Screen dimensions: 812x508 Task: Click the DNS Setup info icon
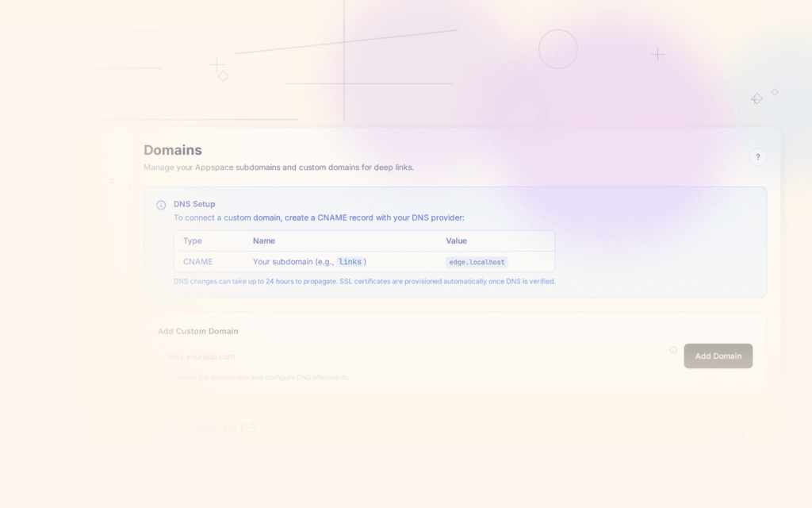[161, 204]
